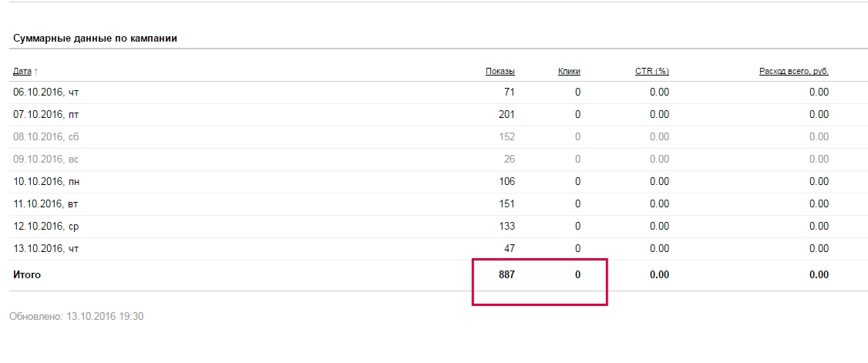868x363 pixels.
Task: Sort by the Клики column header
Action: 569,71
